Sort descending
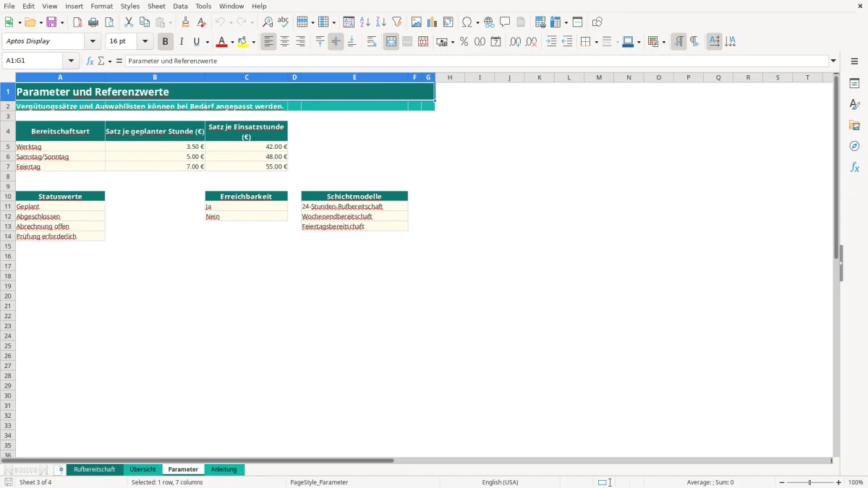The image size is (868, 488). 381,22
